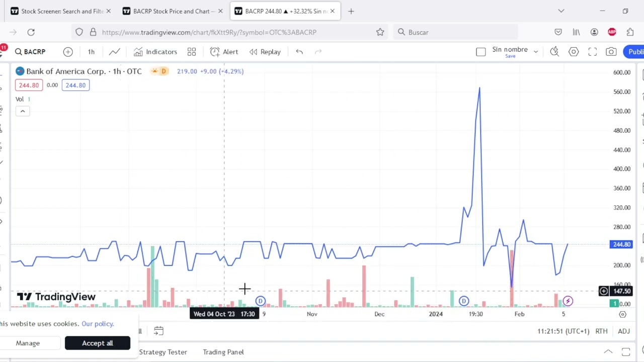Reload the current page
644x362 pixels.
[x=31, y=32]
